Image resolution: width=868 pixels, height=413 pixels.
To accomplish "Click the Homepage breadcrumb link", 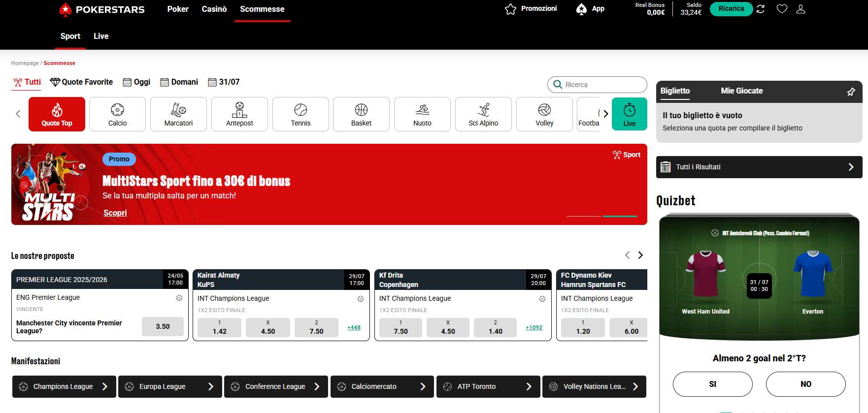I will (x=25, y=63).
